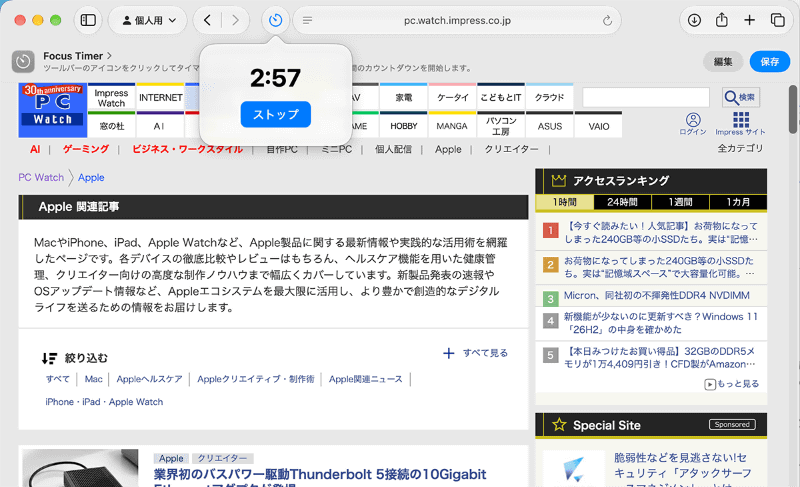Image resolution: width=800 pixels, height=487 pixels.
Task: Open the クリエイター category link
Action: click(511, 149)
